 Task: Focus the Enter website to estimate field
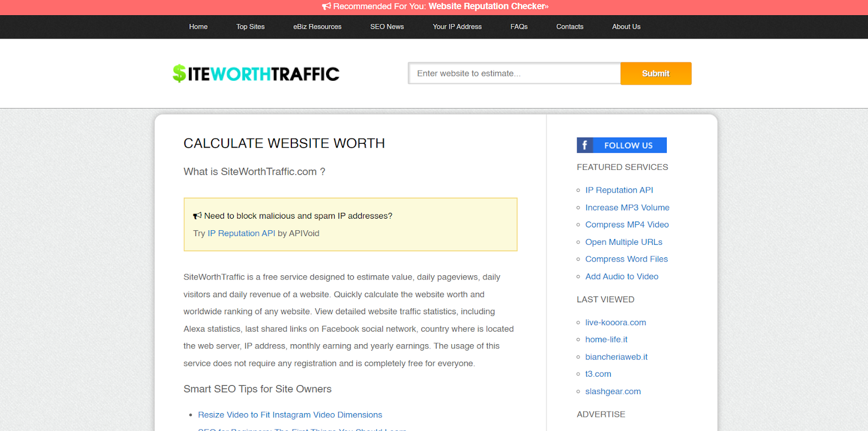tap(514, 73)
